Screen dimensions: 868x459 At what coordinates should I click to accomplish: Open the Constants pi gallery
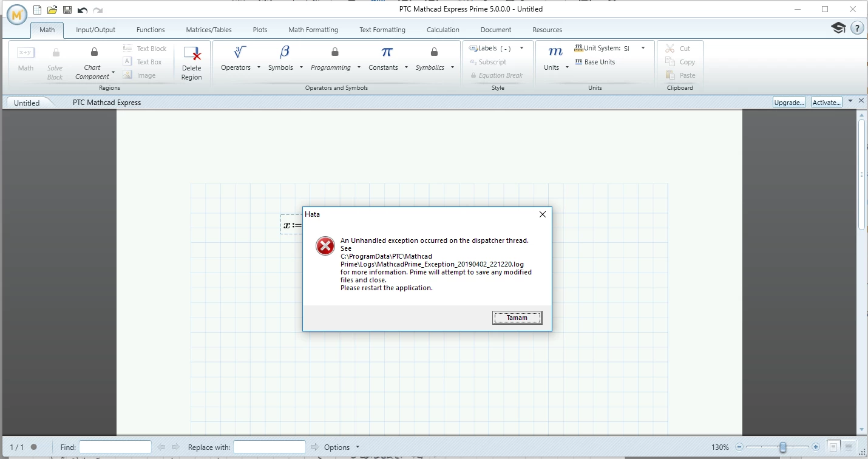[x=387, y=52]
